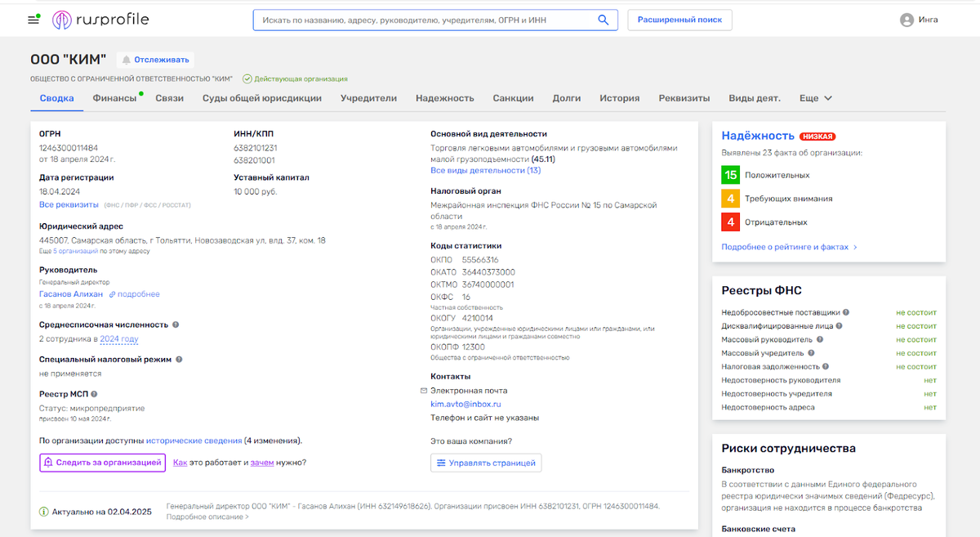The width and height of the screenshot is (980, 537).
Task: Click the ОКАТО code 36440373000
Action: 488,272
